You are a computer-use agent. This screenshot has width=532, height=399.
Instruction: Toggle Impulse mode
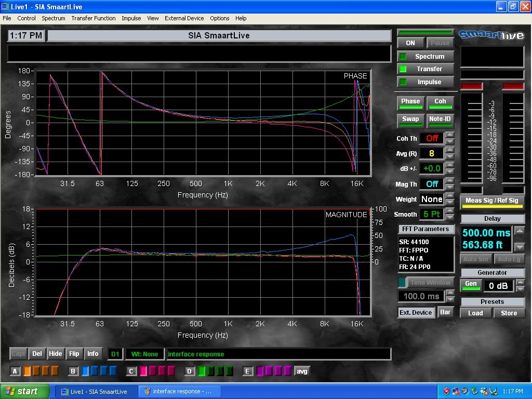pos(425,82)
